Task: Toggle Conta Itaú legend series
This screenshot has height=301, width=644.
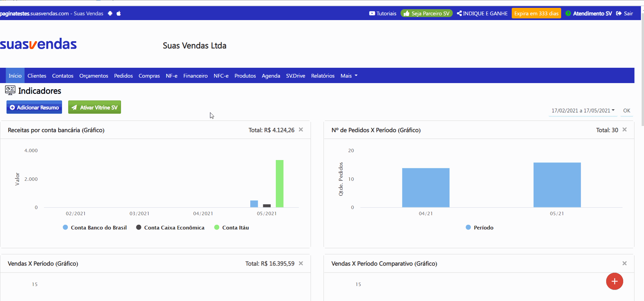Action: pos(231,227)
